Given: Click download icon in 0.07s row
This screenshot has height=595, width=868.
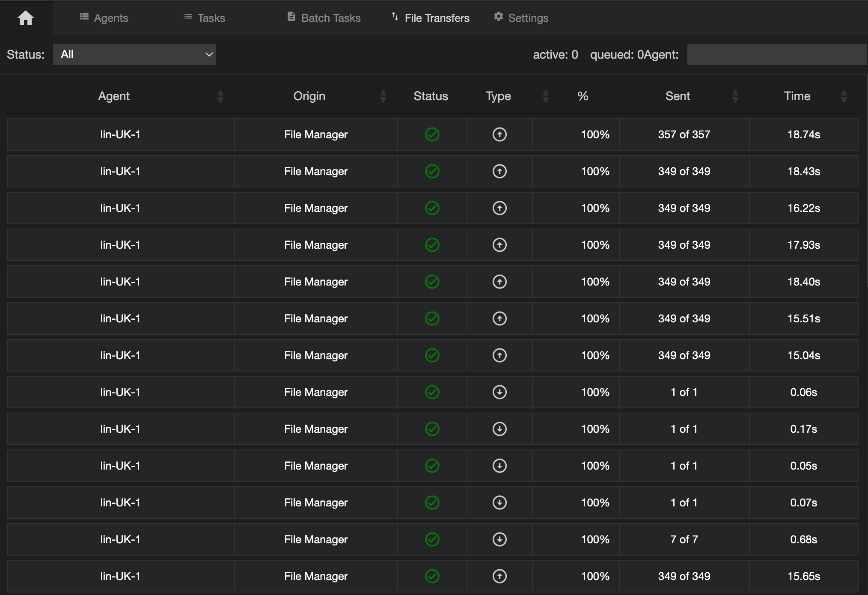Looking at the screenshot, I should (x=499, y=503).
